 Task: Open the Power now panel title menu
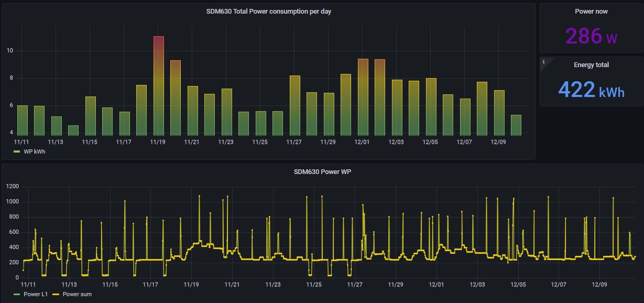point(591,12)
